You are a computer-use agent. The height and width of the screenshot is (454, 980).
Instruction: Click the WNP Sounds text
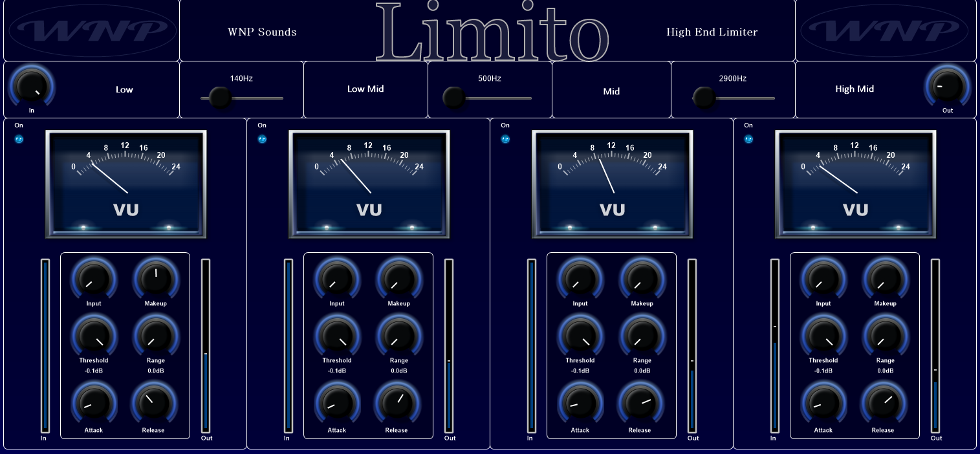point(262,32)
